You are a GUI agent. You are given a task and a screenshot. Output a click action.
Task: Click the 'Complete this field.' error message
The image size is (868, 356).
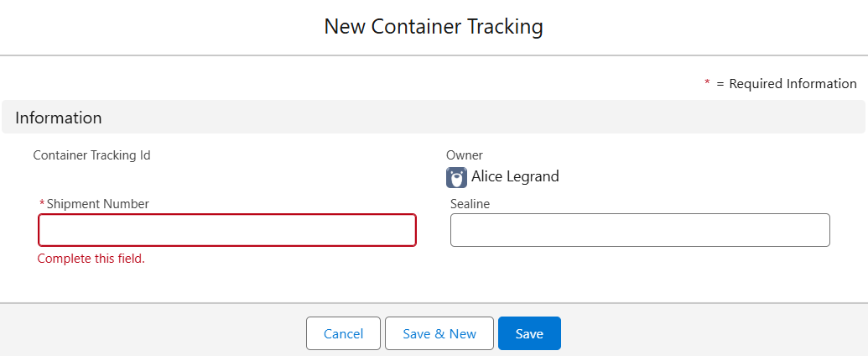click(91, 259)
